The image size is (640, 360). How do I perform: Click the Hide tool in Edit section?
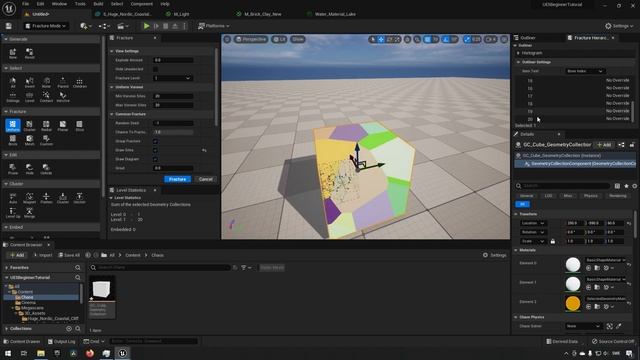click(x=29, y=169)
